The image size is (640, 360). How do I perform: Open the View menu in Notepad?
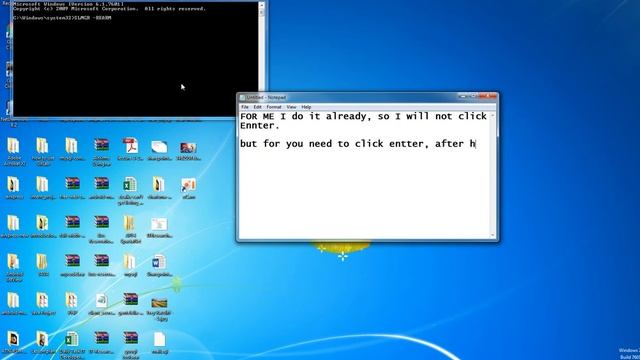291,107
